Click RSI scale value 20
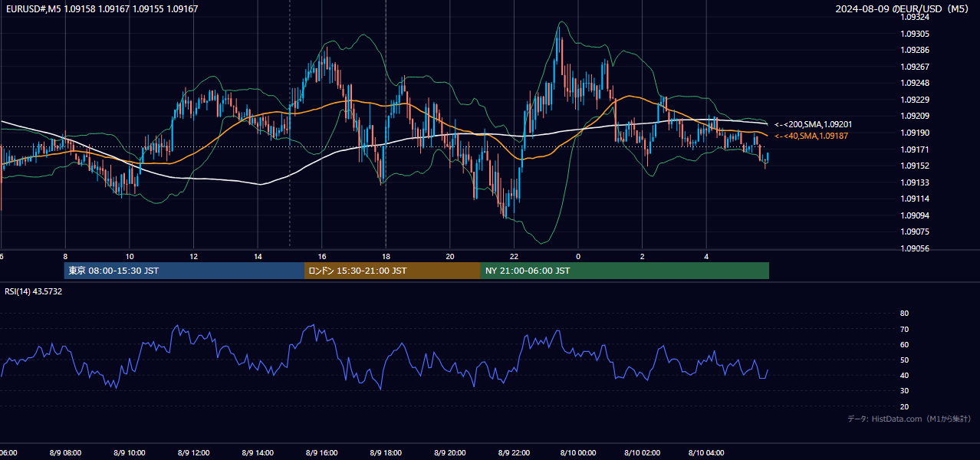This screenshot has width=980, height=460. click(905, 407)
